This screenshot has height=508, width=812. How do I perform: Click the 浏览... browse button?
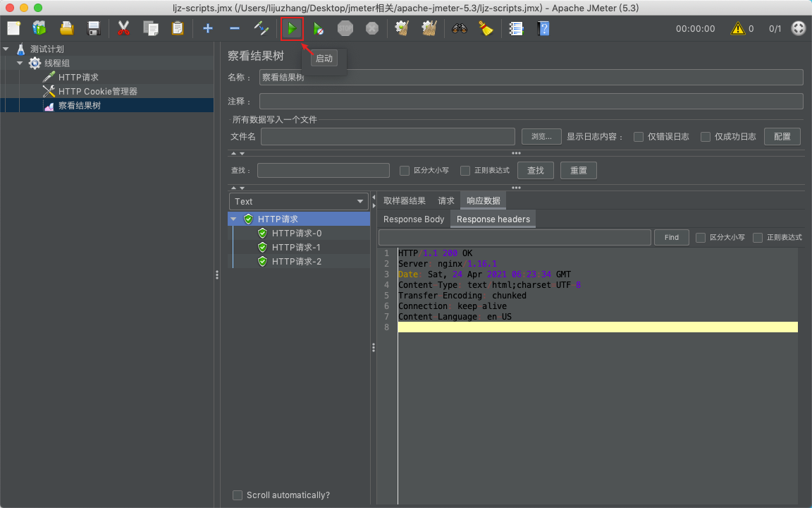click(x=541, y=136)
